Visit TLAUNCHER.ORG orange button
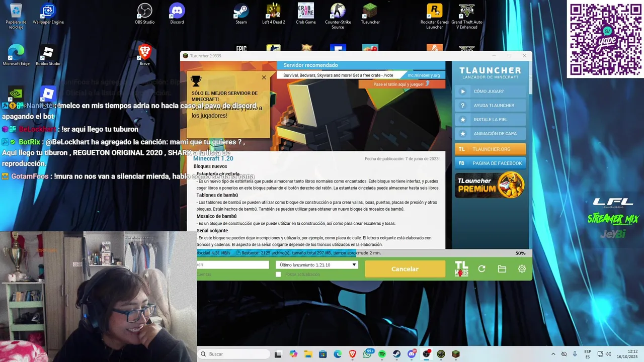 pyautogui.click(x=490, y=149)
